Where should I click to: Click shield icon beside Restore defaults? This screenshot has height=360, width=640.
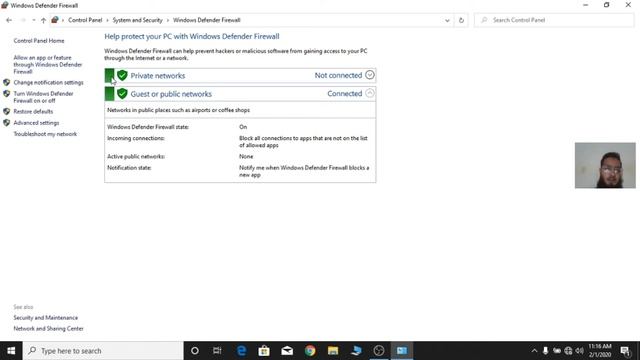click(7, 111)
